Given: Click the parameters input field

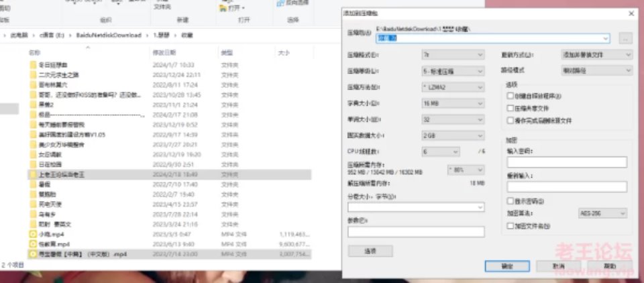Looking at the screenshot, I should (416, 232).
